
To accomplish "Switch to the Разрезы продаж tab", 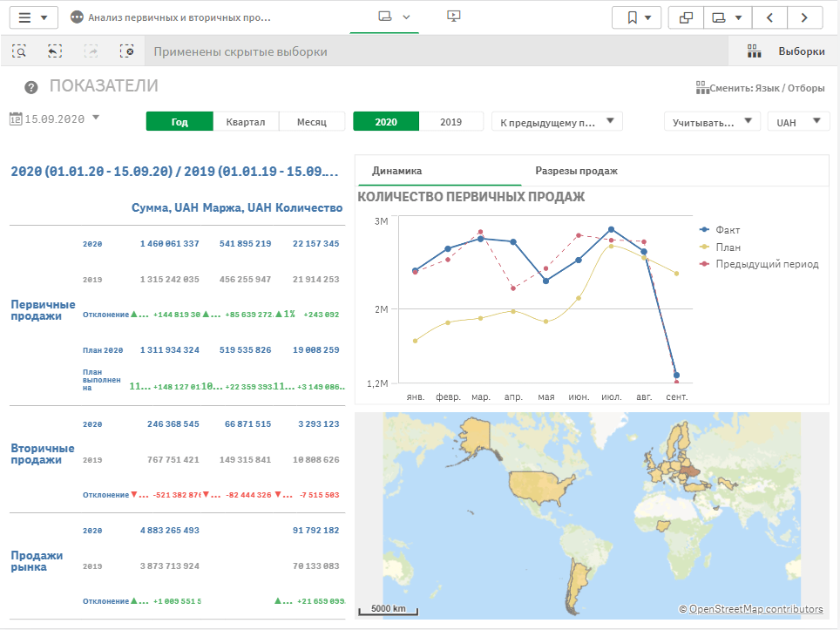I will 576,171.
